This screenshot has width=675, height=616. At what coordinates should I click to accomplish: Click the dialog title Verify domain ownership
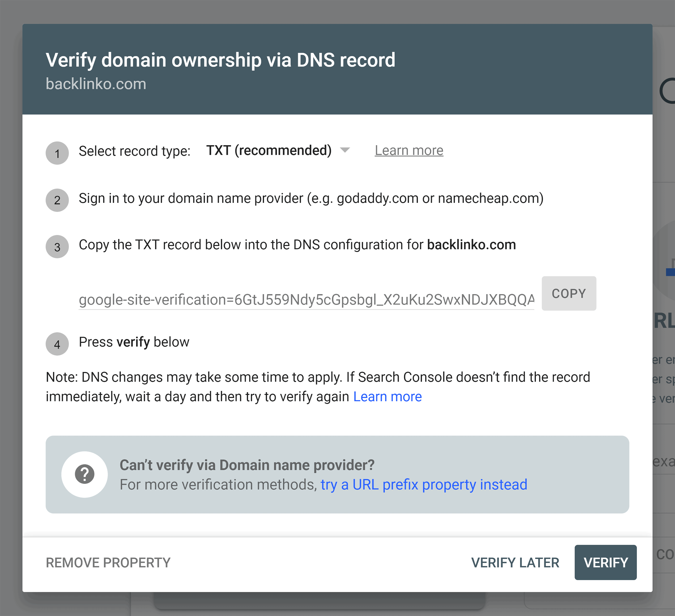point(220,60)
